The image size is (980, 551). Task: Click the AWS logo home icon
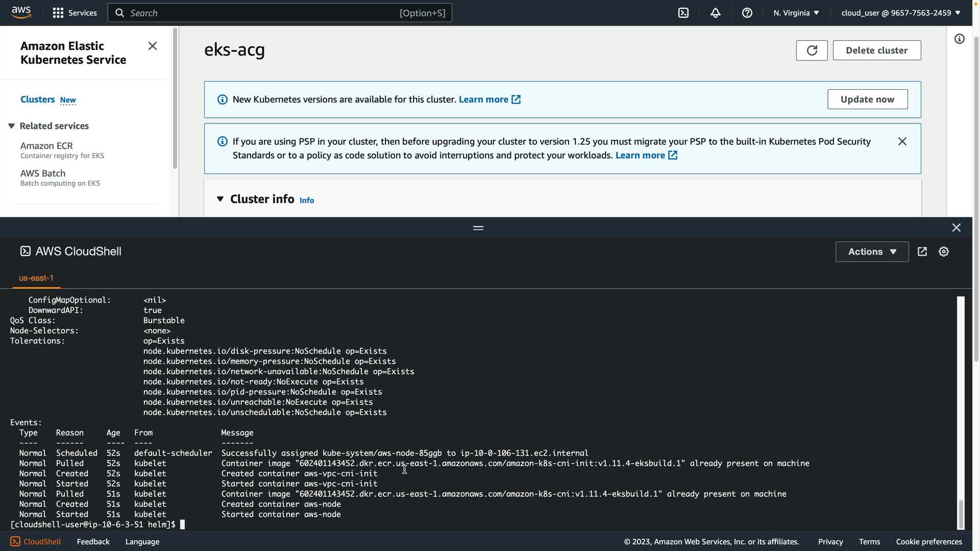[x=21, y=13]
